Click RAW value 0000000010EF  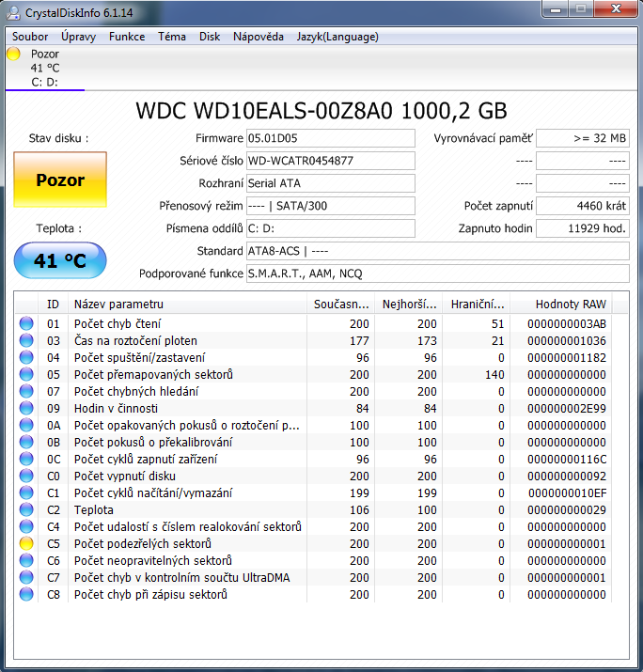[x=567, y=492]
